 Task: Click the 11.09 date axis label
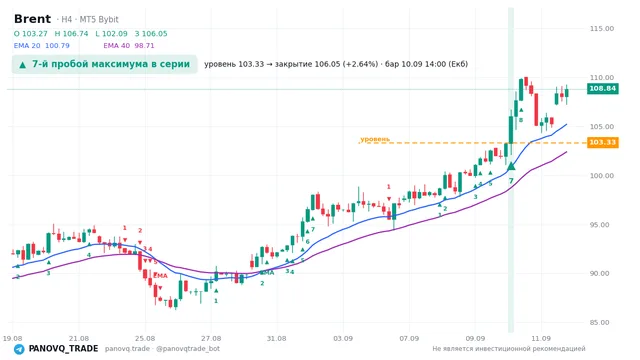541,338
